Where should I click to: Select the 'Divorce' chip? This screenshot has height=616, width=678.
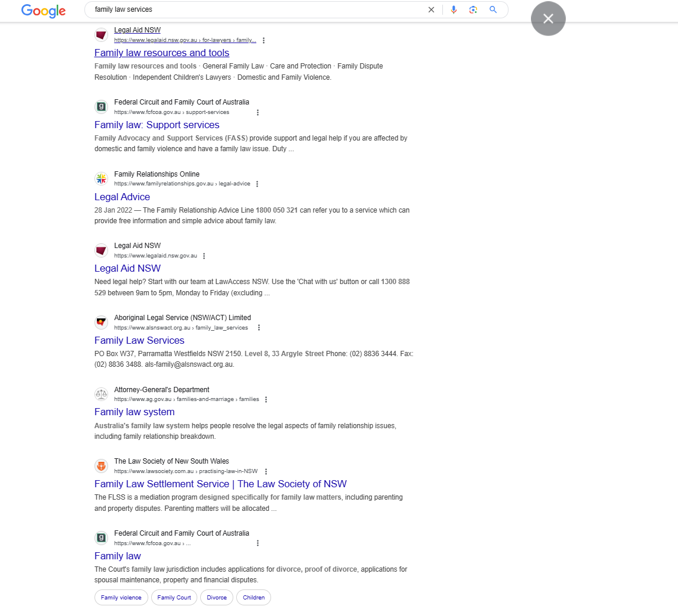pos(217,598)
